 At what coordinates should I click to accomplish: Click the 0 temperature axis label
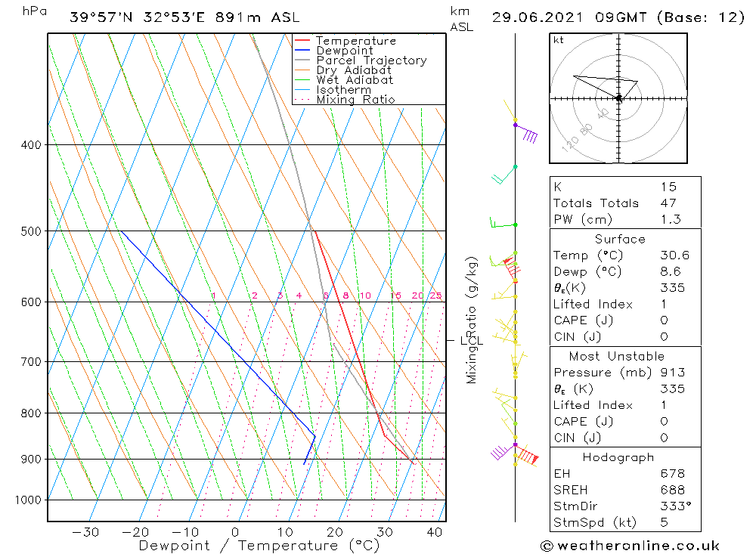[235, 532]
